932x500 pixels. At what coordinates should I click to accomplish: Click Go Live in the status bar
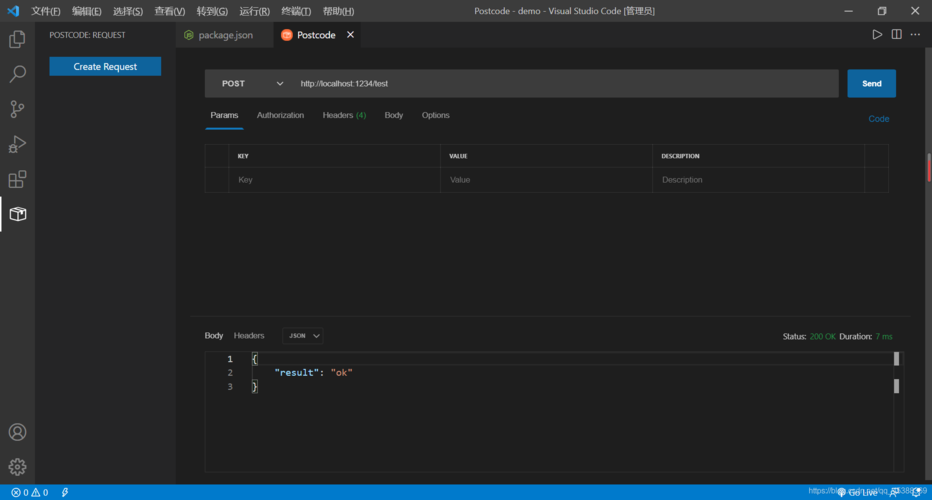coord(858,492)
